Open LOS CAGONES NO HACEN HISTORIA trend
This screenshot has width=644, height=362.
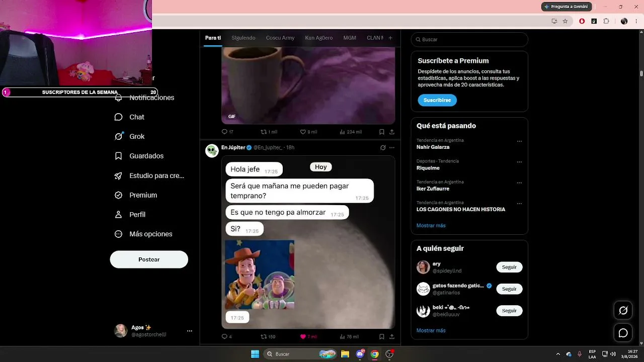[x=461, y=209]
